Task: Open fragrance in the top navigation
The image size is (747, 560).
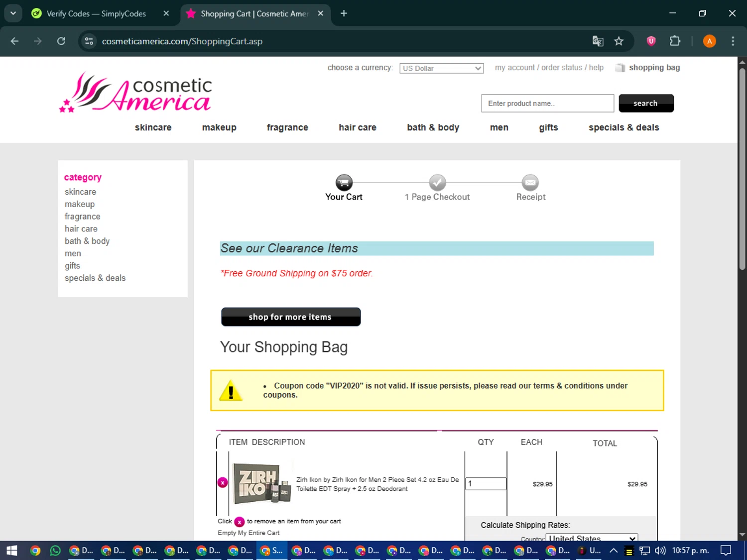Action: pyautogui.click(x=287, y=127)
